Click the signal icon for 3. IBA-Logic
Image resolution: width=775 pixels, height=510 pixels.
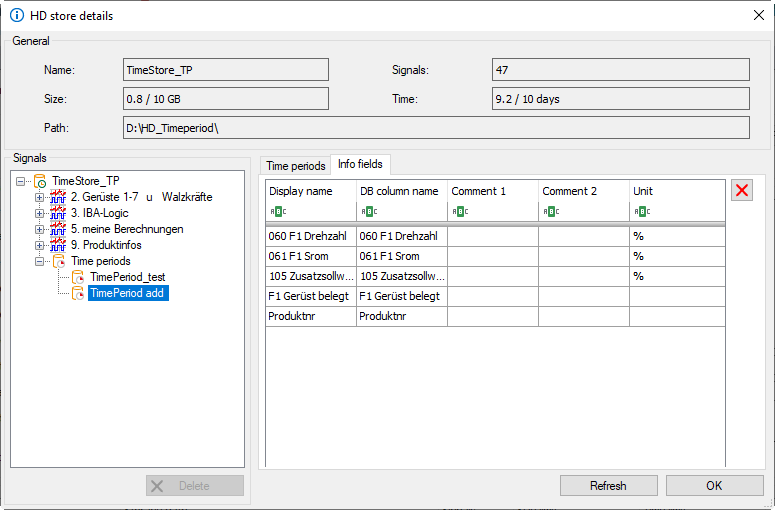57,213
